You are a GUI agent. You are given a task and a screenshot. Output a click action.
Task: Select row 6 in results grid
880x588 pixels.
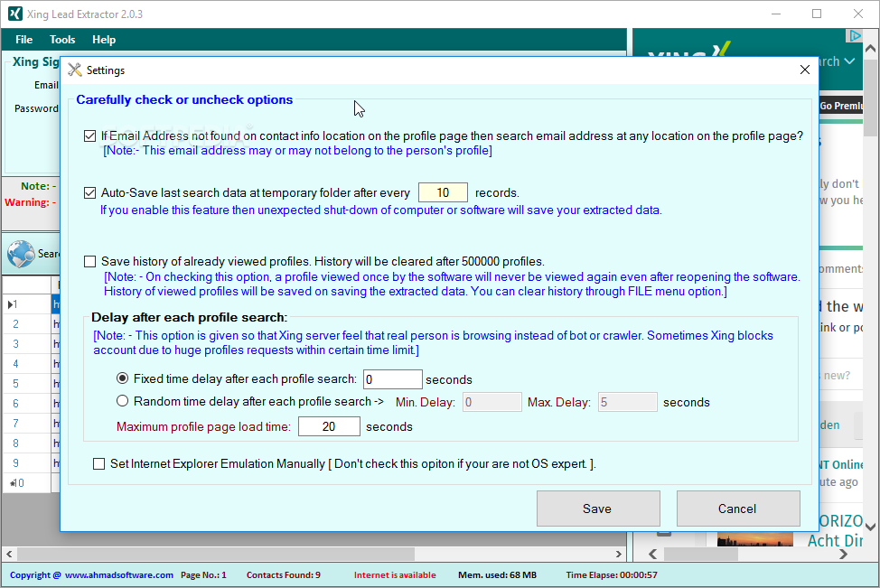pyautogui.click(x=27, y=404)
